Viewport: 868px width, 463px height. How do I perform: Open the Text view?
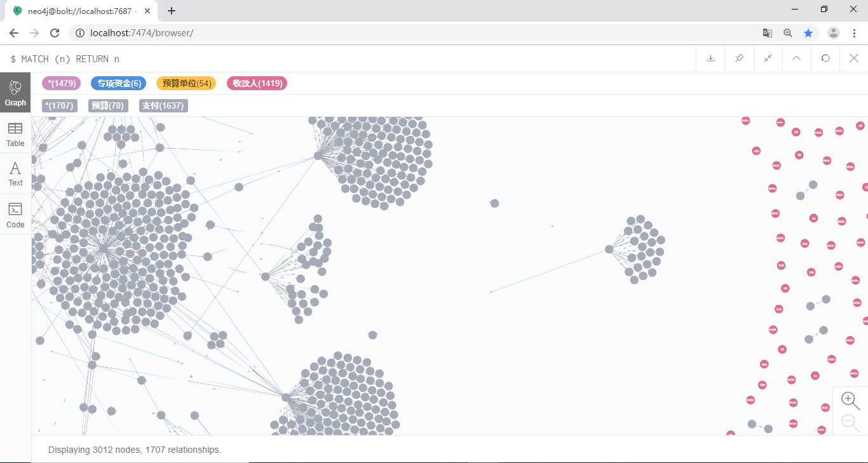[x=15, y=173]
